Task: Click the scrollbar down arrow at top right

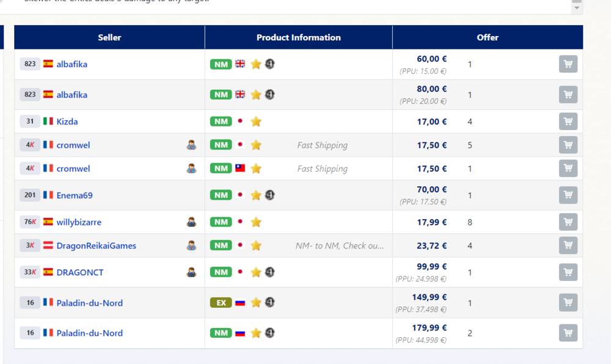Action: pos(576,8)
